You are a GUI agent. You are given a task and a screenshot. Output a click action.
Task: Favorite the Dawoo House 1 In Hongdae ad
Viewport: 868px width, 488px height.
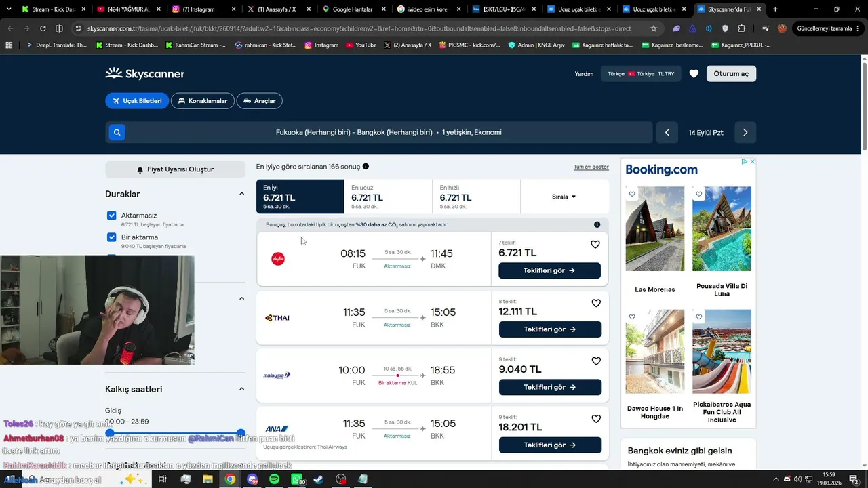click(632, 317)
